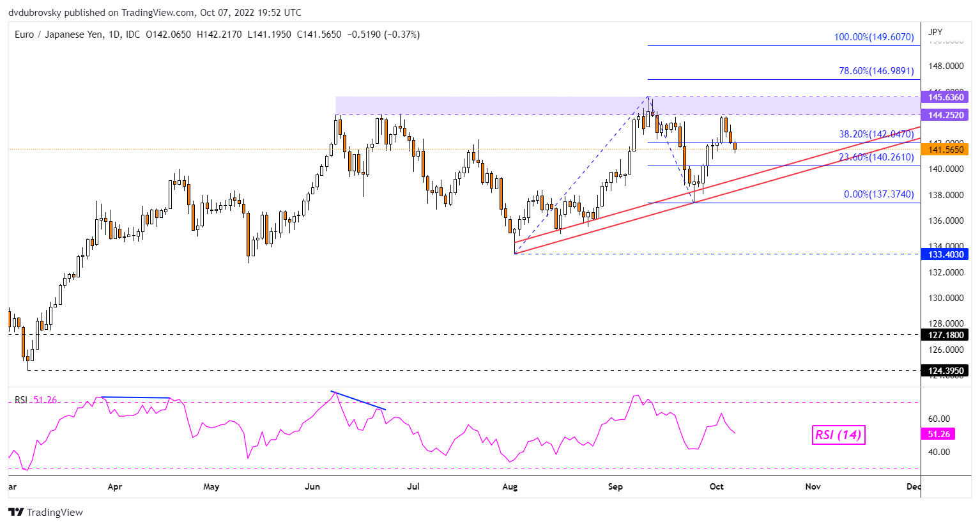The height and width of the screenshot is (526, 980).
Task: Click the Nov label on the time axis
Action: [813, 486]
